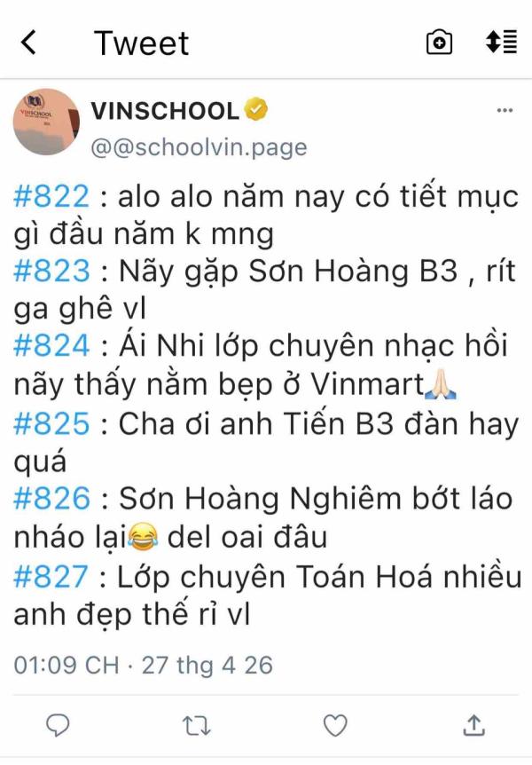Tap the @schoolvin.page handle
The width and height of the screenshot is (532, 765).
click(x=199, y=148)
